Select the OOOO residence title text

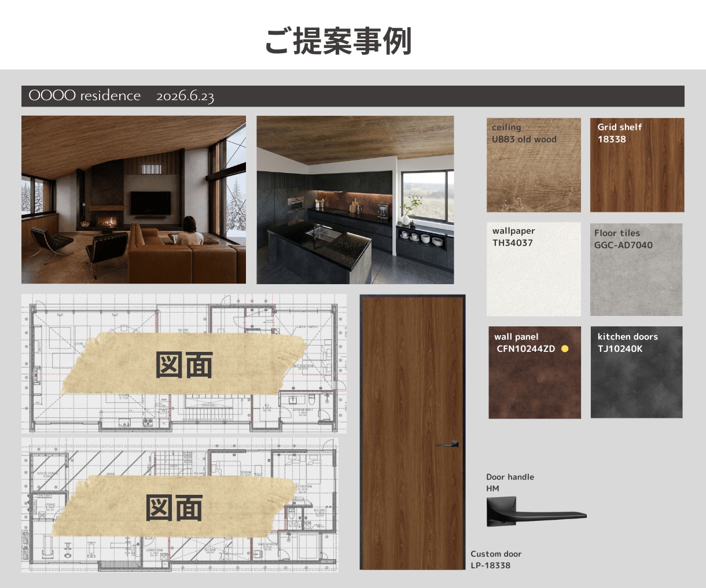click(x=84, y=95)
